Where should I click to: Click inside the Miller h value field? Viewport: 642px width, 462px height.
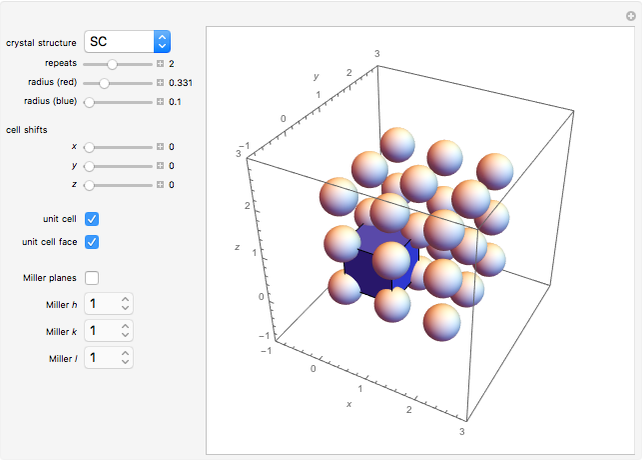point(101,303)
